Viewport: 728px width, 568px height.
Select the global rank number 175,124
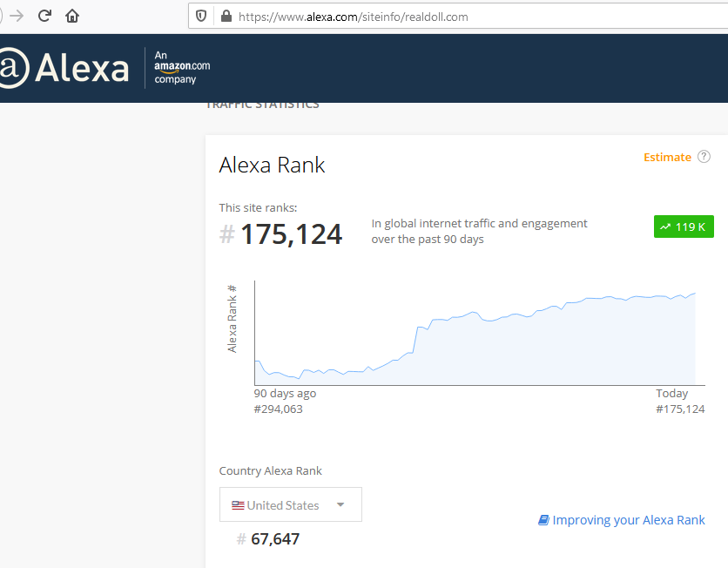(291, 233)
